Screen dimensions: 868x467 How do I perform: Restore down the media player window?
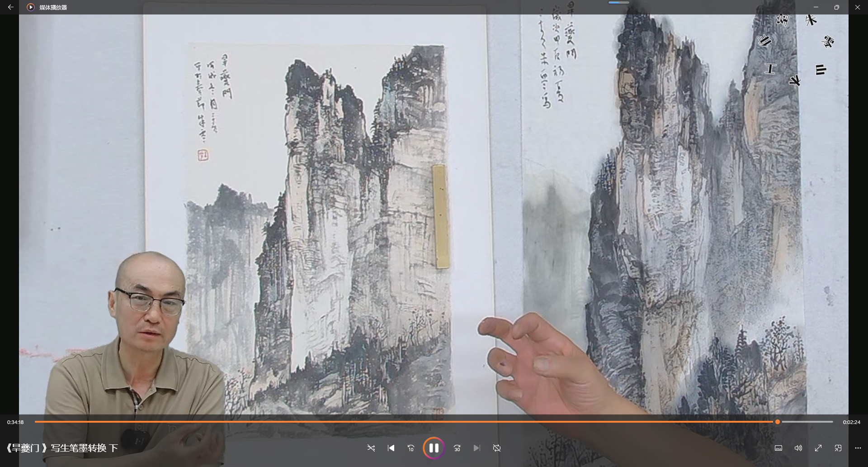[837, 7]
